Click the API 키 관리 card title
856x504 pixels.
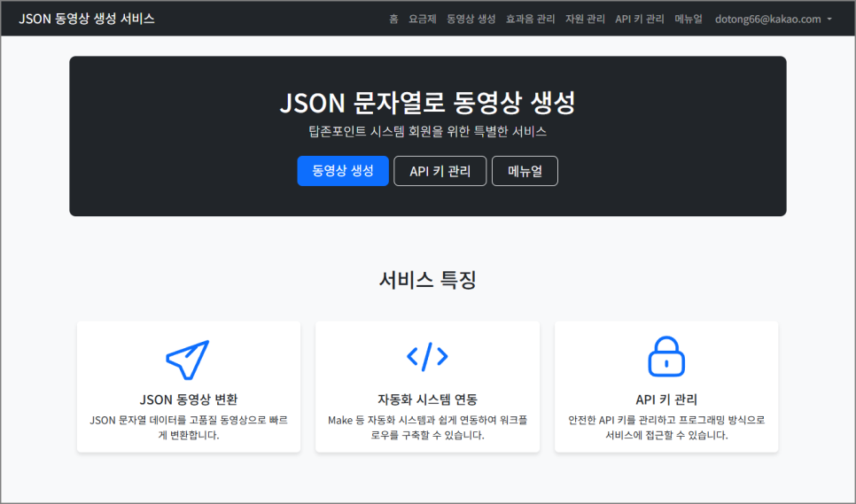coord(666,399)
